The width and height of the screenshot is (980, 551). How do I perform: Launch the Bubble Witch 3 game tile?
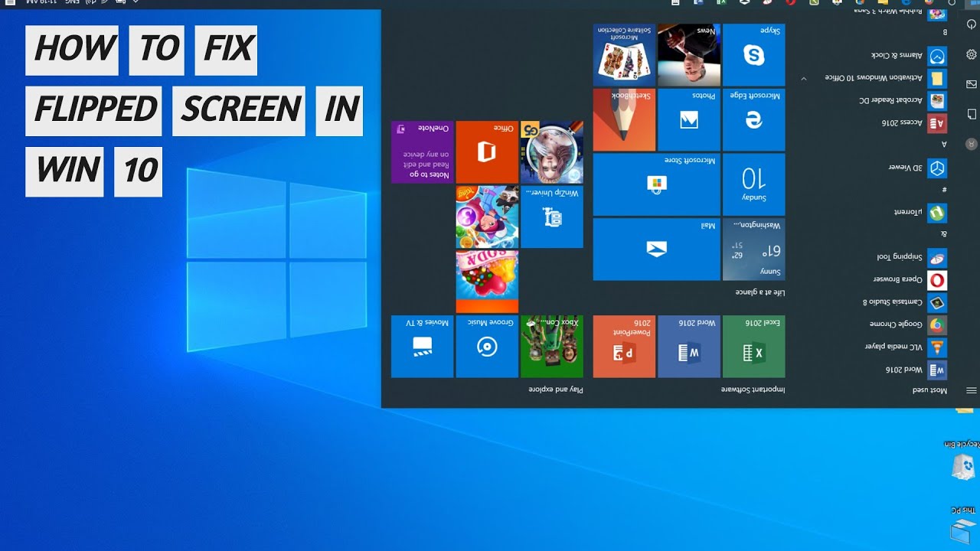pyautogui.click(x=487, y=217)
